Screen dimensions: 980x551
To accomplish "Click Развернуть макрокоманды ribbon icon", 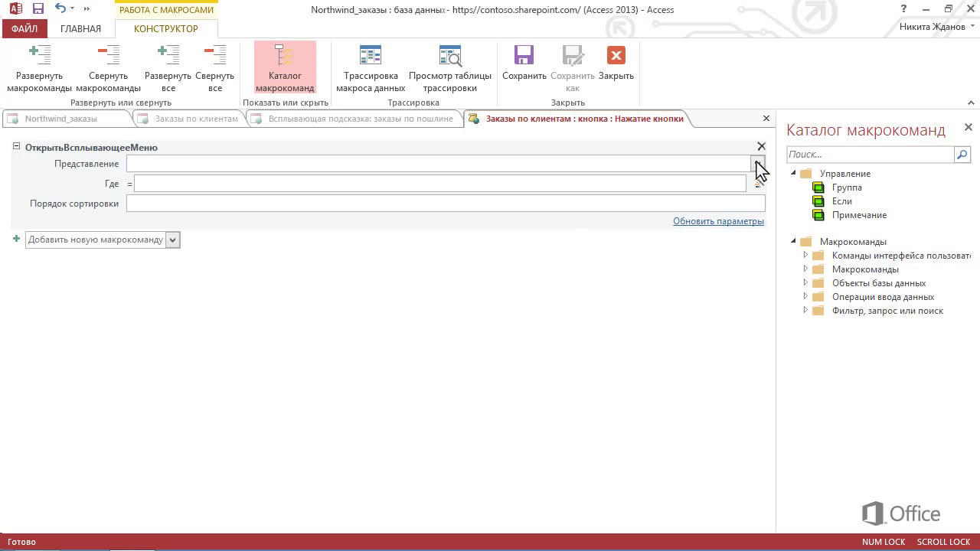I will [39, 68].
